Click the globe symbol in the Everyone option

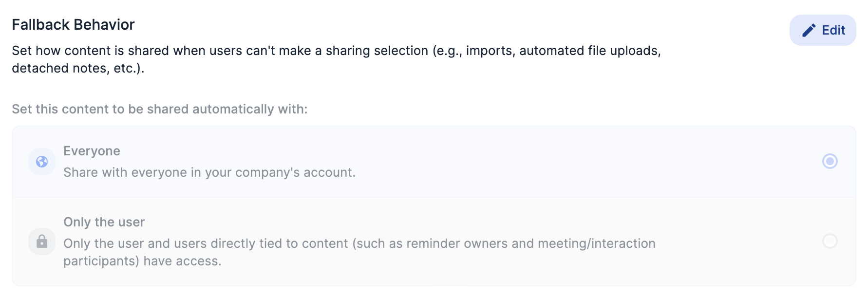[42, 162]
